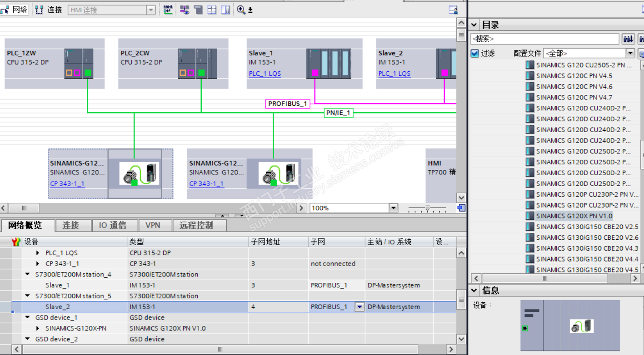Open the PLC_1 LQS link under Slave_1

click(x=265, y=74)
